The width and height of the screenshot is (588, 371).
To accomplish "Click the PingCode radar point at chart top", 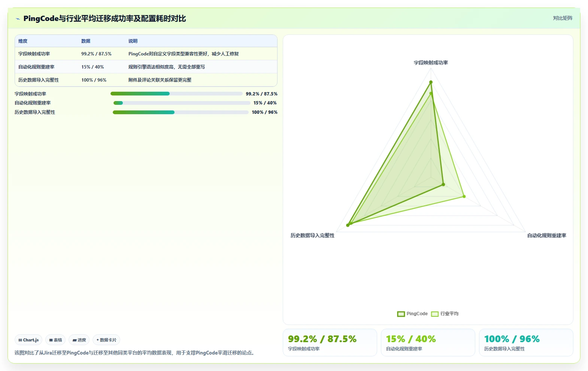I will click(x=431, y=82).
